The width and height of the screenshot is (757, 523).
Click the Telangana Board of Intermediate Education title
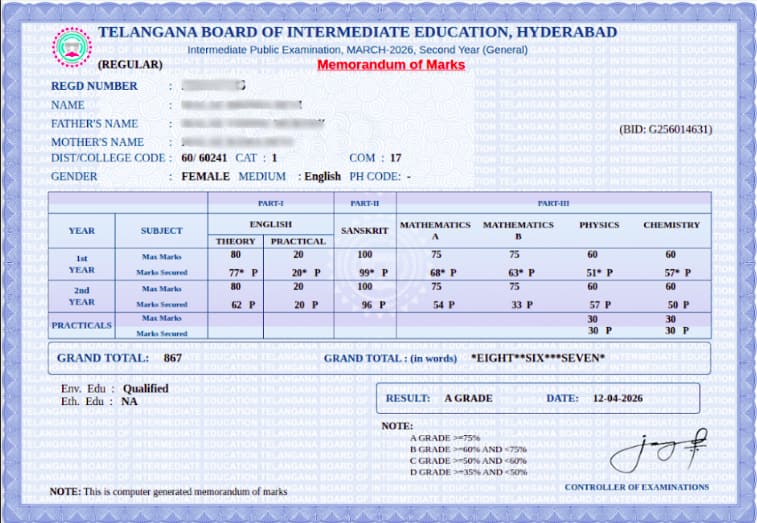(x=357, y=33)
